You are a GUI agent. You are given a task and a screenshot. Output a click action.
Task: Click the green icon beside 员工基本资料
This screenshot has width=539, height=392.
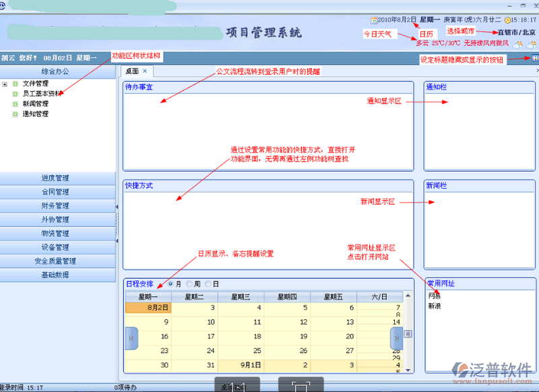pos(15,94)
